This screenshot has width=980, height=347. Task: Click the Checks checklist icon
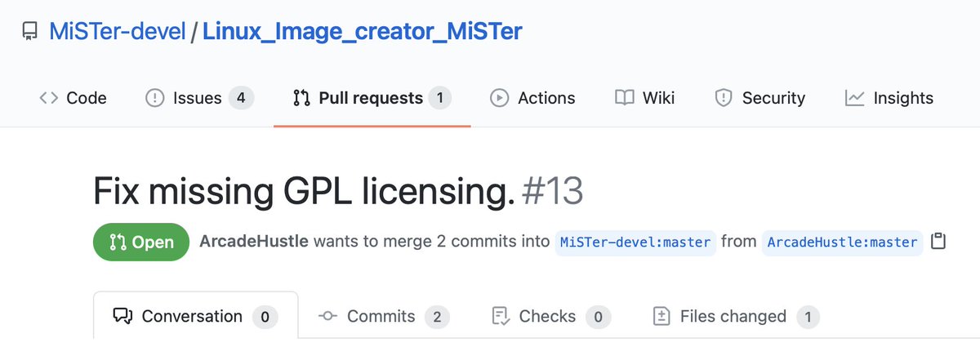[501, 316]
